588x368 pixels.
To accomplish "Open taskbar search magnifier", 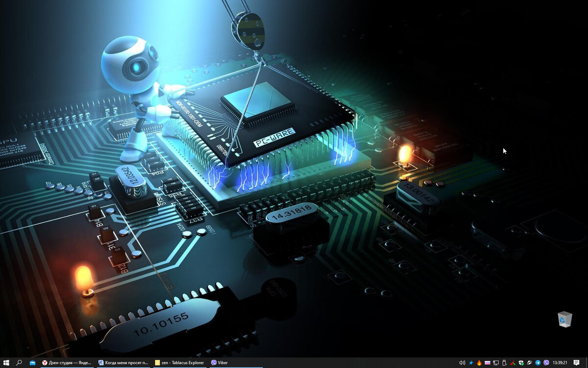I will coord(19,363).
